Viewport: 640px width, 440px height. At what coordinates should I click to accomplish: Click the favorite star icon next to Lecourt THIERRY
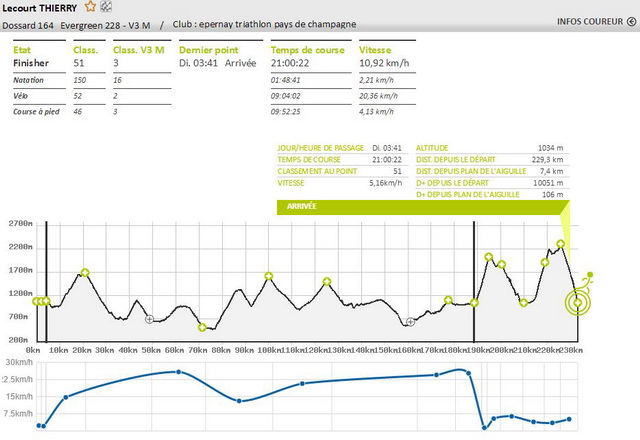[90, 7]
